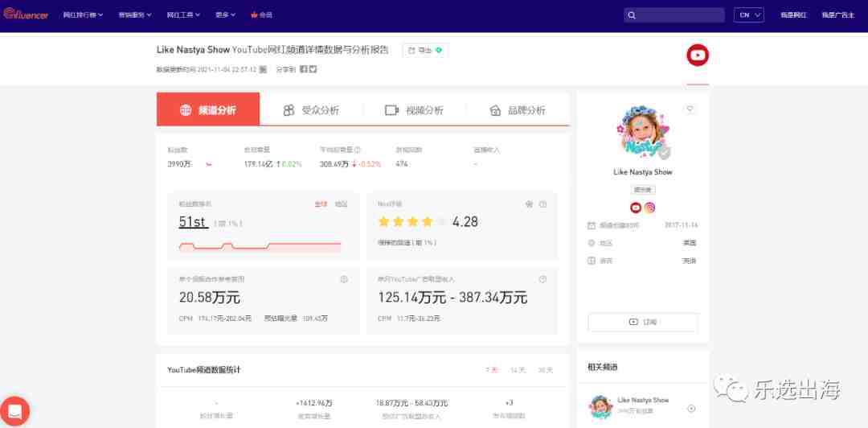Select the 地区 ranking toggle

tap(341, 204)
